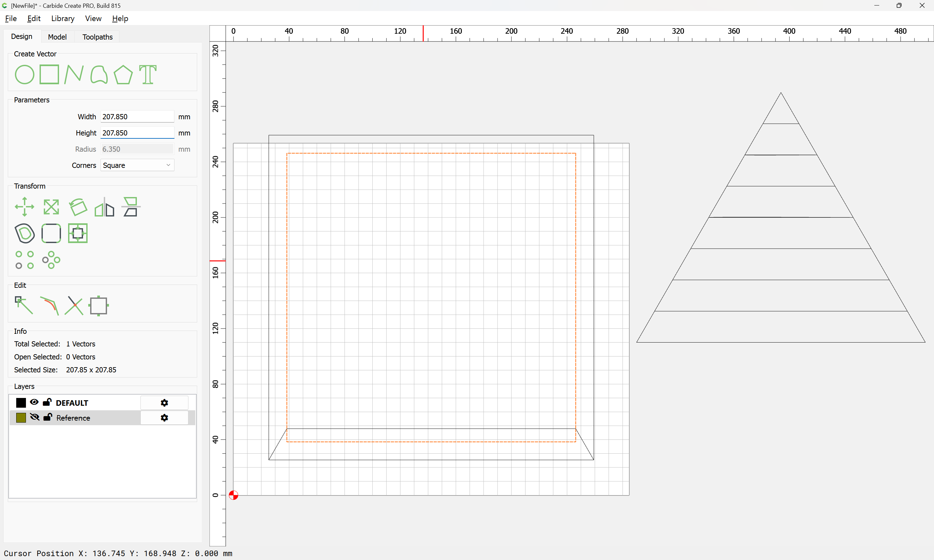
Task: Switch to the Design tab
Action: click(21, 37)
